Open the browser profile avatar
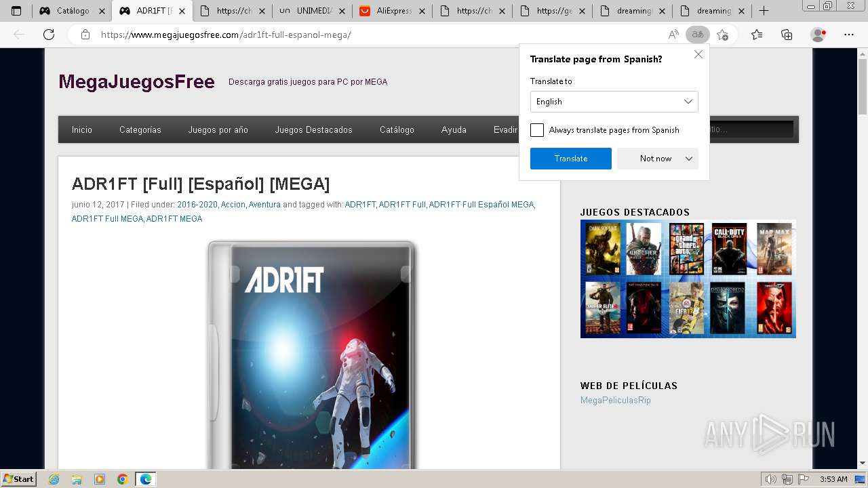Viewport: 868px width, 488px height. click(x=818, y=35)
